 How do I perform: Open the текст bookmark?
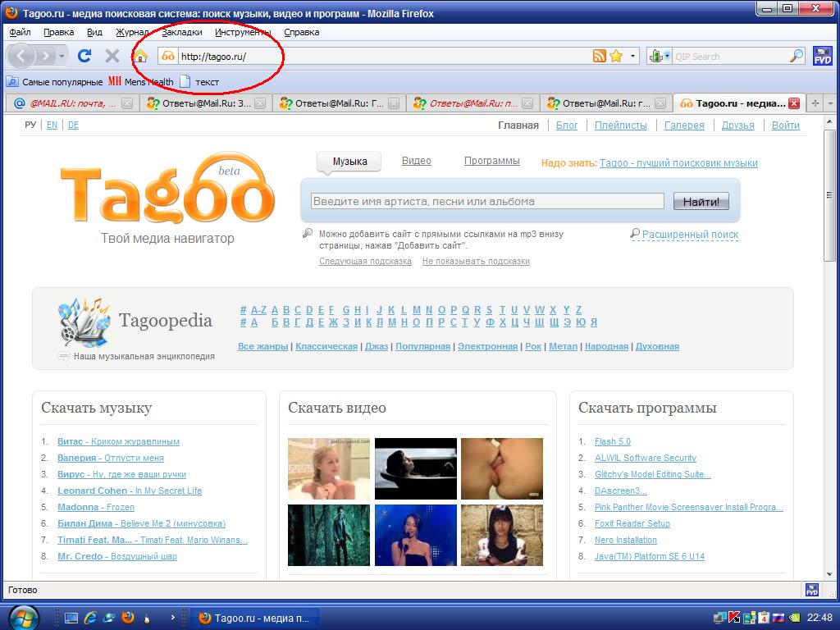[199, 82]
